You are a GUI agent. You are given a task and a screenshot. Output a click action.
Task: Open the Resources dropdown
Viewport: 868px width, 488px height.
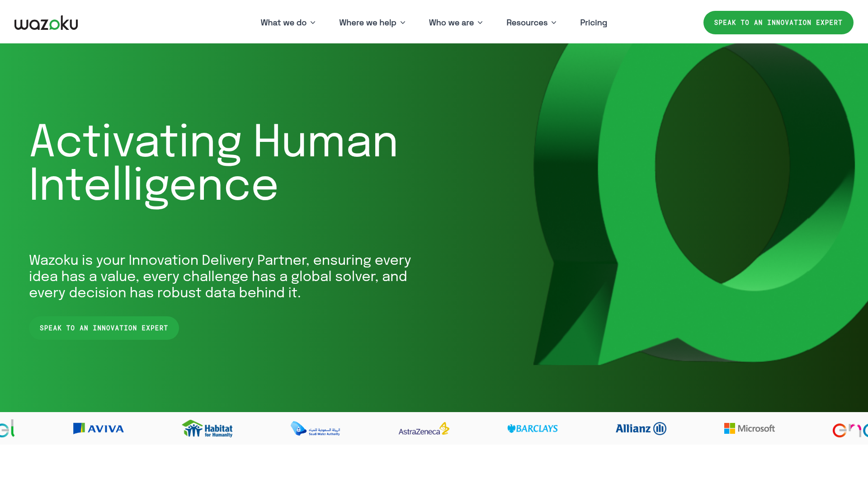point(531,23)
